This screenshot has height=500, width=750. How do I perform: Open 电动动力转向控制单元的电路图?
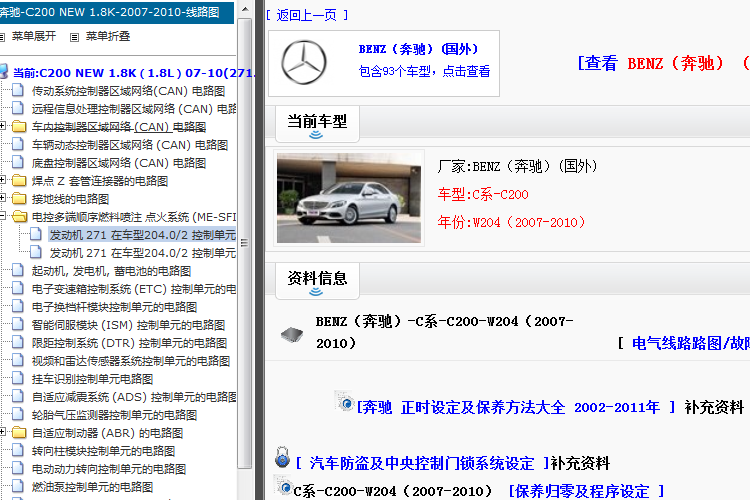(109, 469)
